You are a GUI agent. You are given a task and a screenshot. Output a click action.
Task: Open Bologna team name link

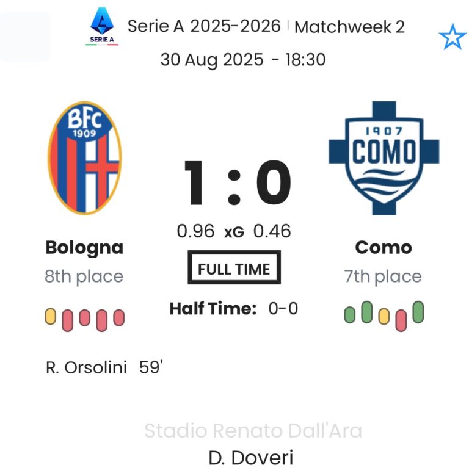[84, 247]
